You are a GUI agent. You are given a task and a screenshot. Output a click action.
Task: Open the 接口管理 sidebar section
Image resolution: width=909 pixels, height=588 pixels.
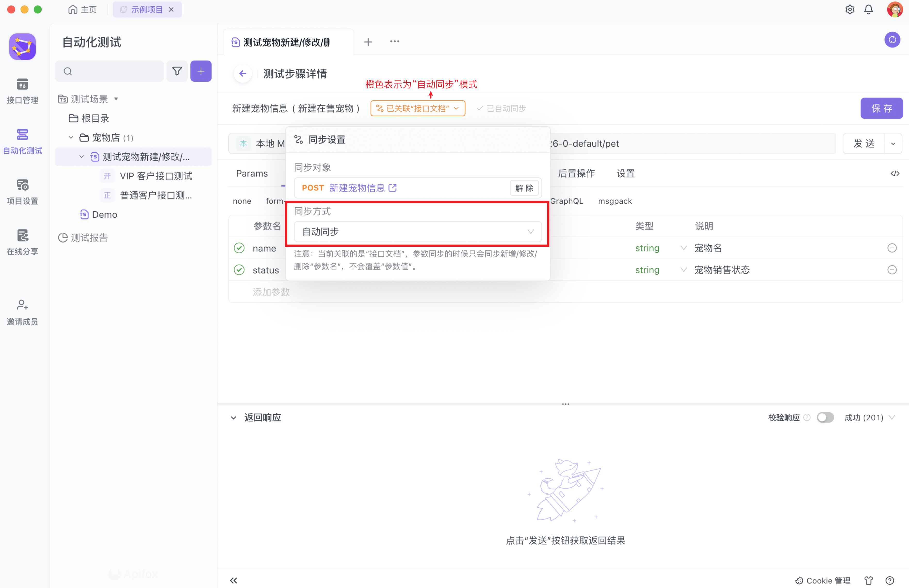(22, 91)
